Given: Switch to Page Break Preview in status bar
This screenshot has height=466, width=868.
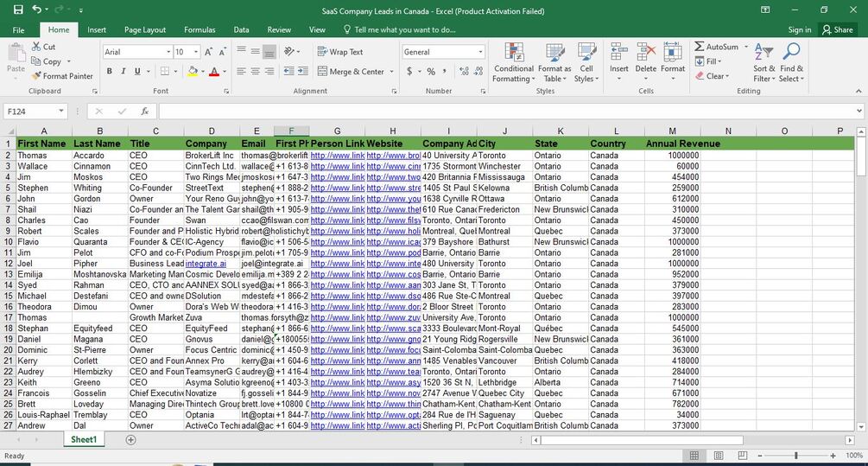Looking at the screenshot, I should (x=743, y=456).
